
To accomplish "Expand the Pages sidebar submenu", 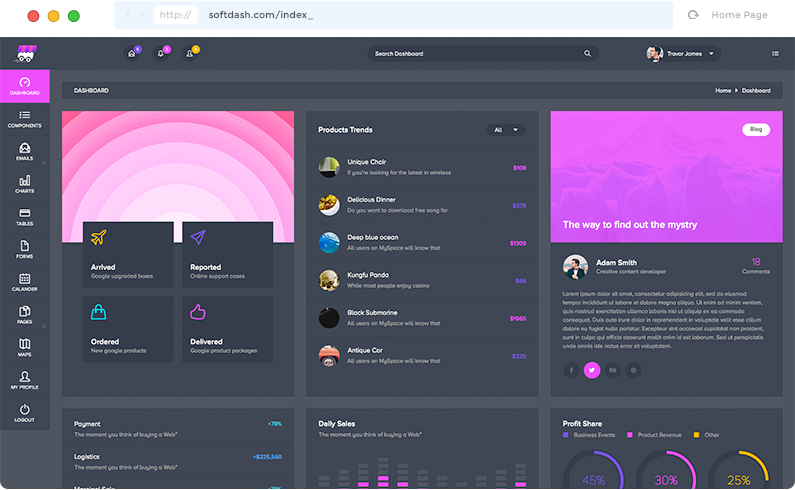I will (x=24, y=315).
